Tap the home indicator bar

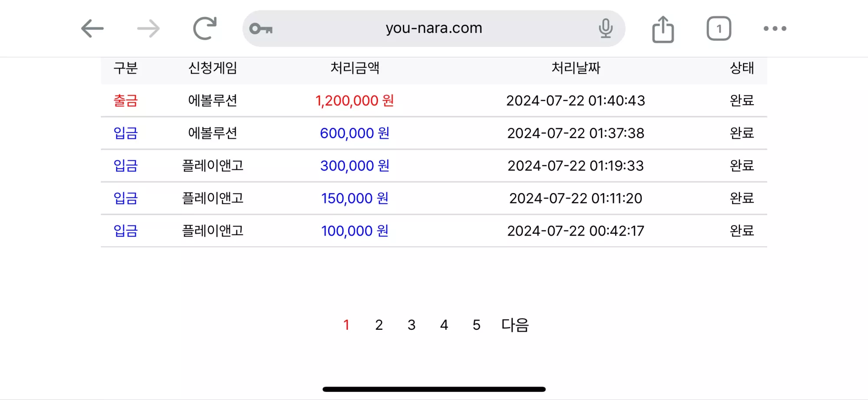[x=434, y=389]
